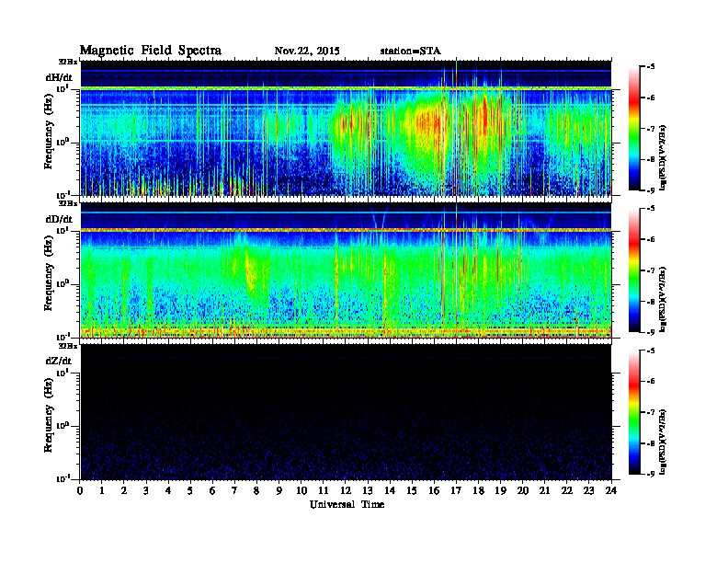Screen dimensions: 728x563
Task: Click the -7 value on the dD/dt color scale
Action: click(651, 270)
